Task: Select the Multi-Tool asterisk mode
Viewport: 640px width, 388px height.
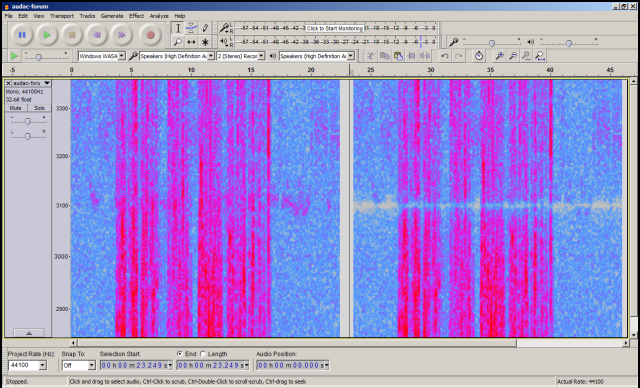Action: point(205,42)
